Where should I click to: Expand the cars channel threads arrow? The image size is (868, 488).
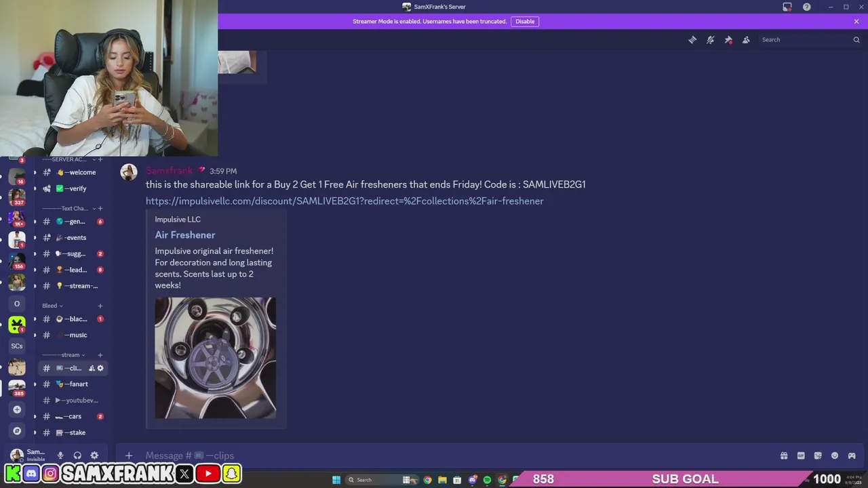[35, 416]
